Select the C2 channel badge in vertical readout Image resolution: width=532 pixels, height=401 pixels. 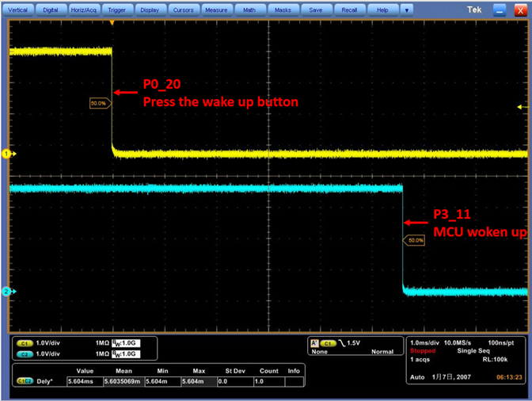coord(25,354)
